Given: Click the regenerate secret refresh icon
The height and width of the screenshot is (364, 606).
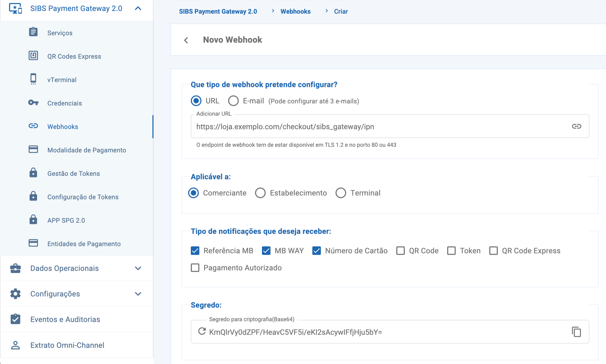Looking at the screenshot, I should (202, 331).
